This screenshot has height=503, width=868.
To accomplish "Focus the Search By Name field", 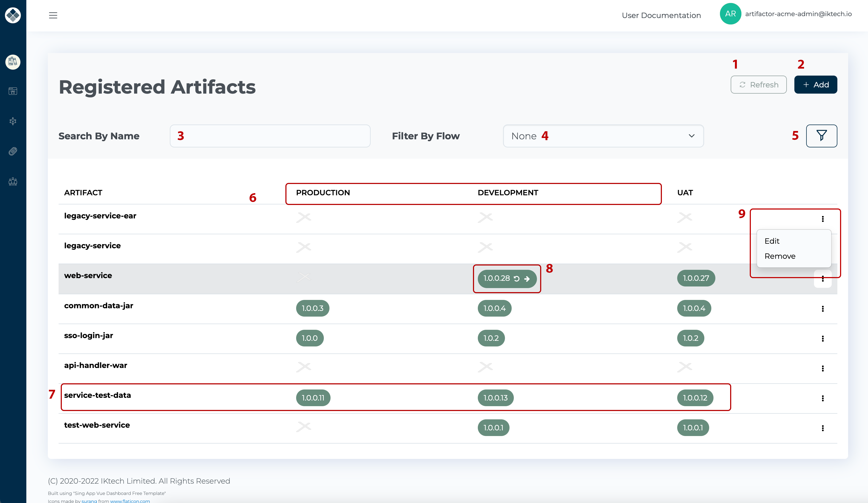I will tap(270, 136).
